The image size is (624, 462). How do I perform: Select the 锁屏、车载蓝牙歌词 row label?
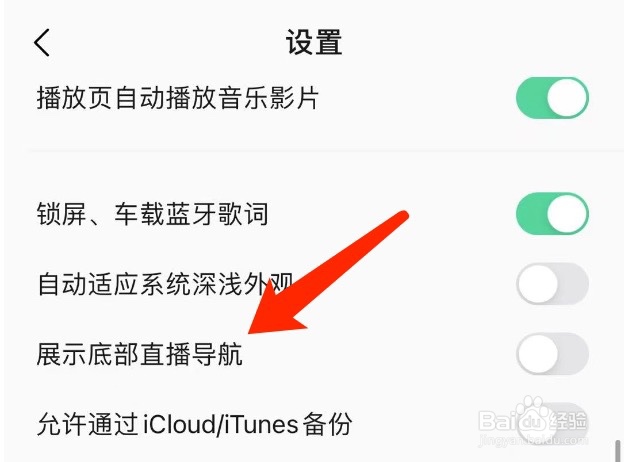click(x=152, y=214)
